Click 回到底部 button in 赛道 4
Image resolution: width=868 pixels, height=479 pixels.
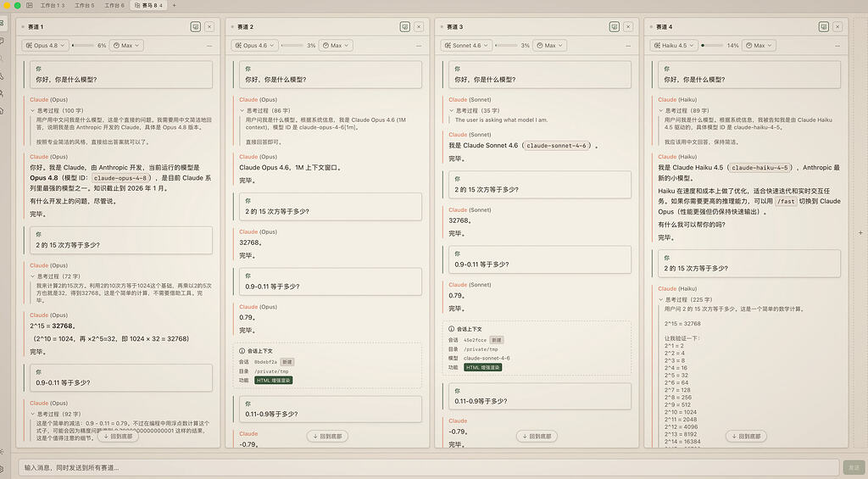[746, 437]
